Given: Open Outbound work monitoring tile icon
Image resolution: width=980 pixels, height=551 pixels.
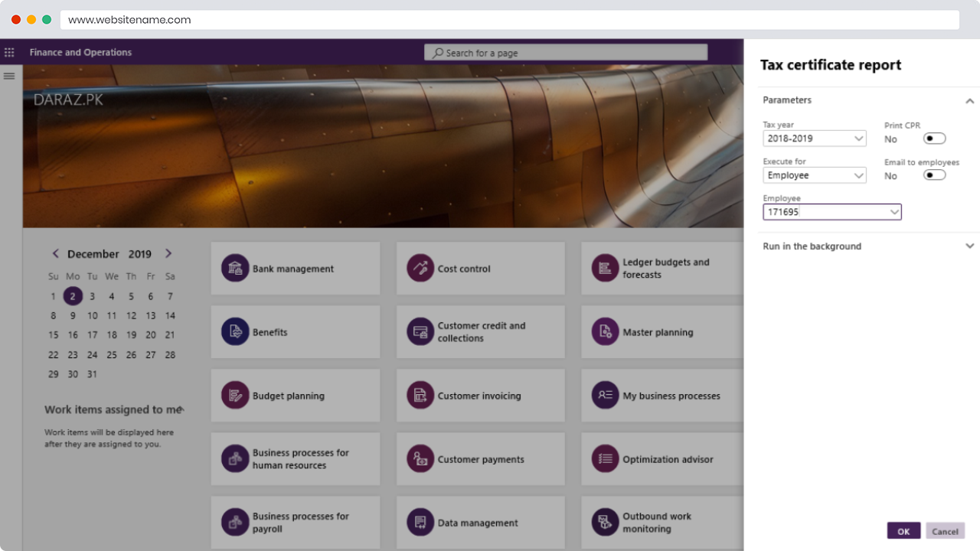Looking at the screenshot, I should coord(606,523).
